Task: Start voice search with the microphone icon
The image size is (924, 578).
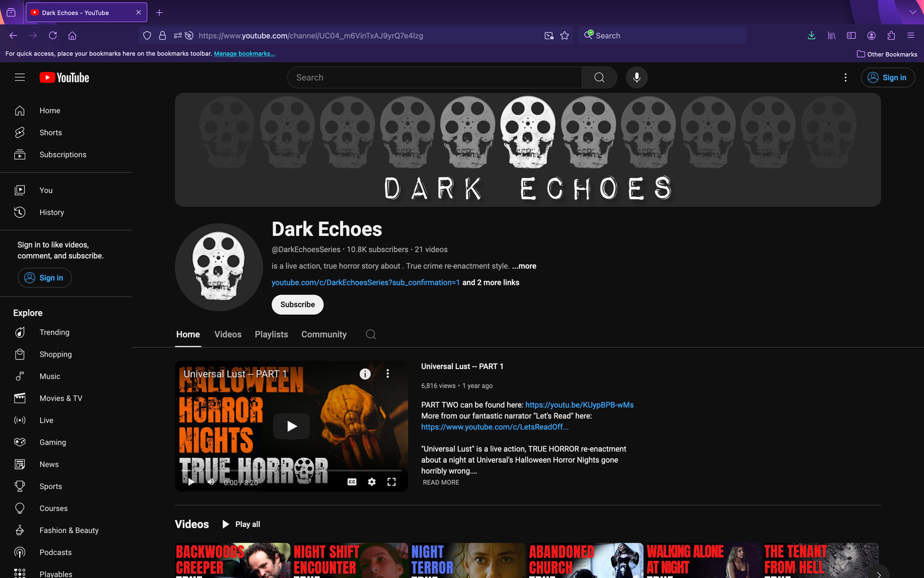Action: click(637, 78)
